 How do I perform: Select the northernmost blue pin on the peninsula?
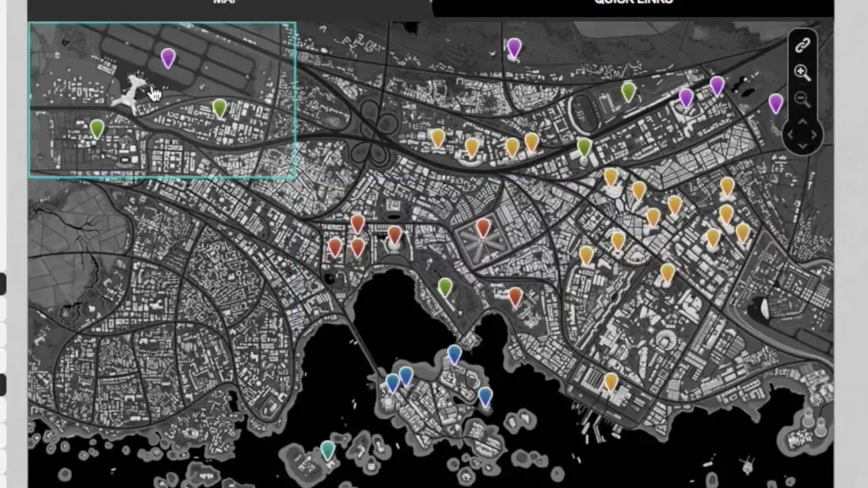(454, 354)
